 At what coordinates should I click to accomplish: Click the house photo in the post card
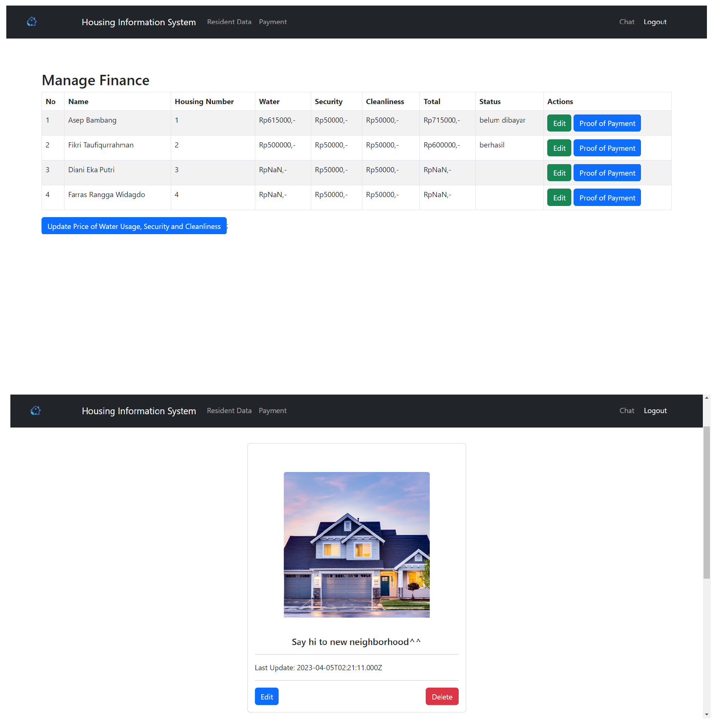point(356,545)
